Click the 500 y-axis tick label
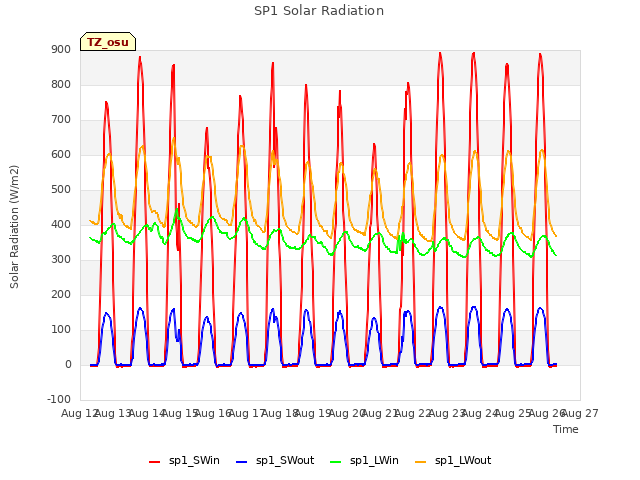The height and width of the screenshot is (480, 640). click(x=61, y=190)
